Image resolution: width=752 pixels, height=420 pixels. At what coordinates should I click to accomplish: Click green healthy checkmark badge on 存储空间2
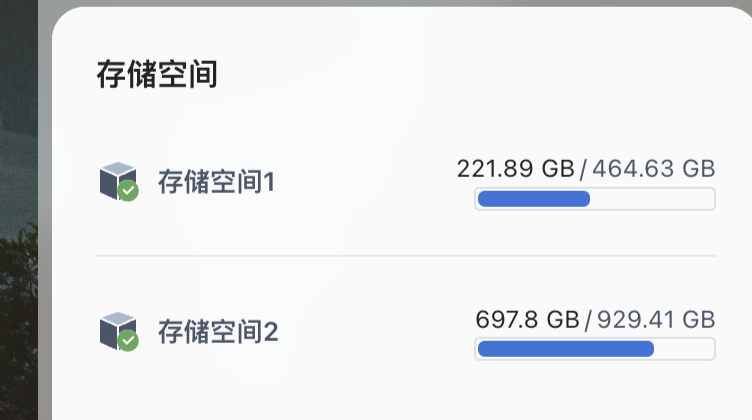click(x=128, y=341)
